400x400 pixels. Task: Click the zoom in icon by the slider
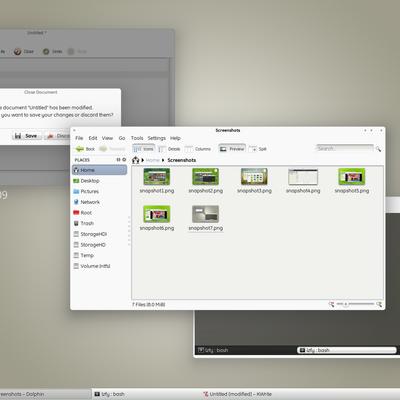point(379,304)
